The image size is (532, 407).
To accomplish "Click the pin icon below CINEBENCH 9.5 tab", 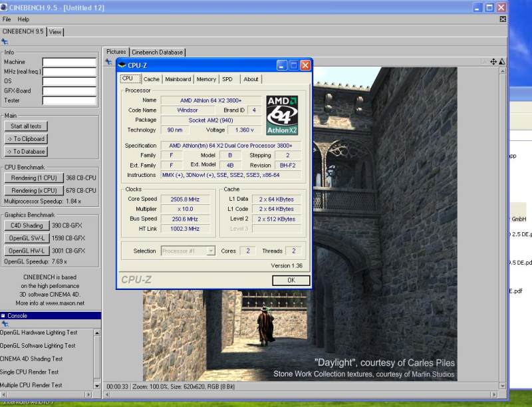I will coord(5,42).
